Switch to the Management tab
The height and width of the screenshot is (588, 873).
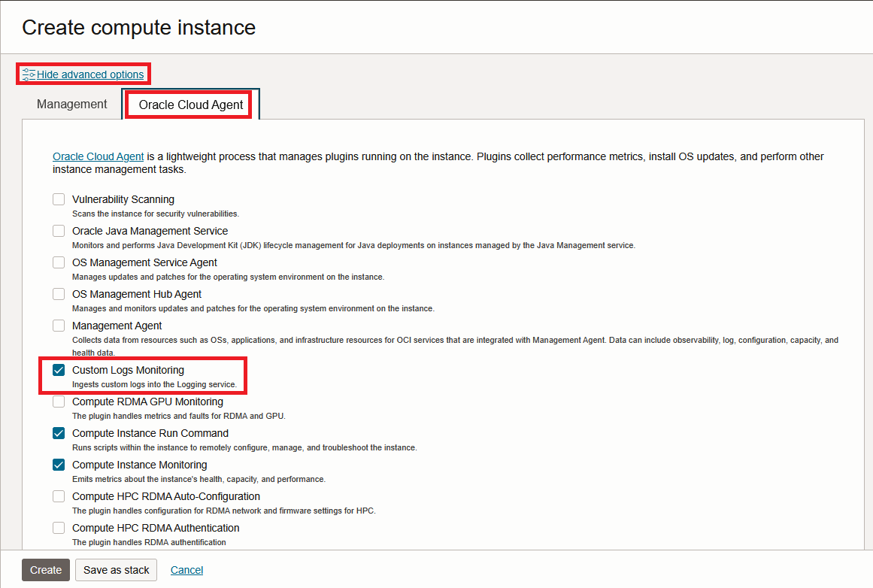[x=72, y=105]
